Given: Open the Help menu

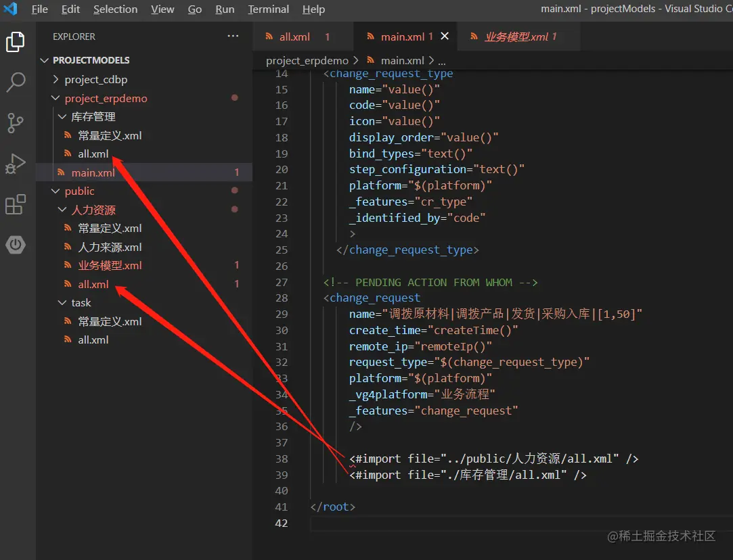Looking at the screenshot, I should [313, 9].
